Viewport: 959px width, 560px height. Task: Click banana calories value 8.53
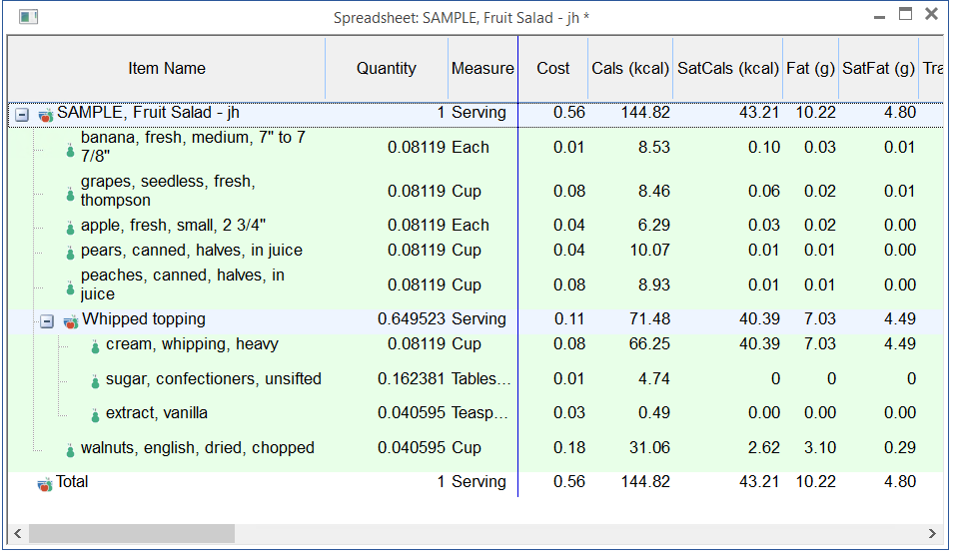(x=653, y=148)
